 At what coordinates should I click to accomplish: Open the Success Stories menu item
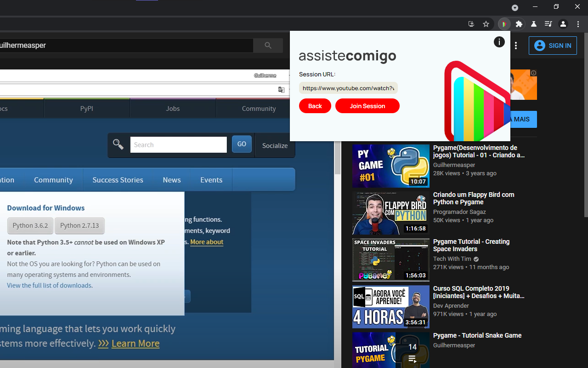[118, 180]
